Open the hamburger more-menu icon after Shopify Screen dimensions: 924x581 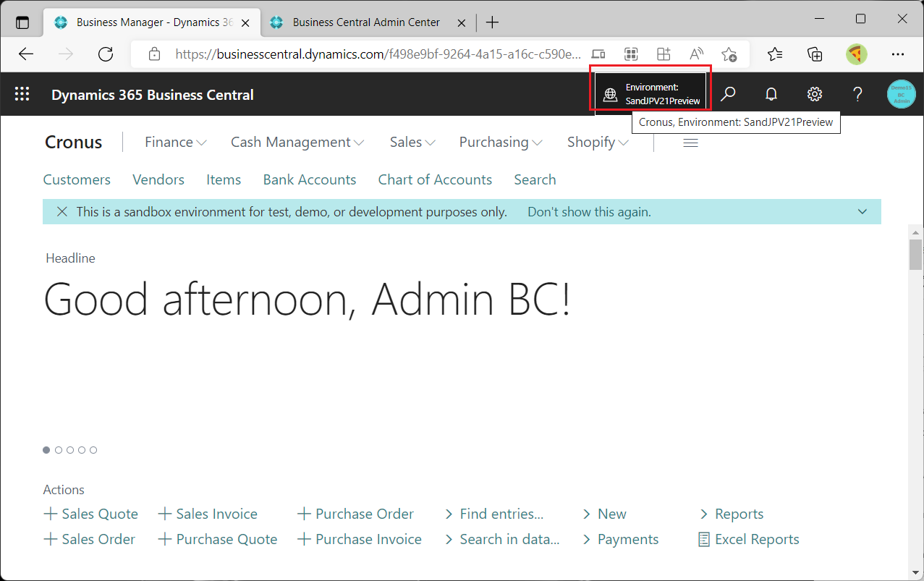coord(690,143)
